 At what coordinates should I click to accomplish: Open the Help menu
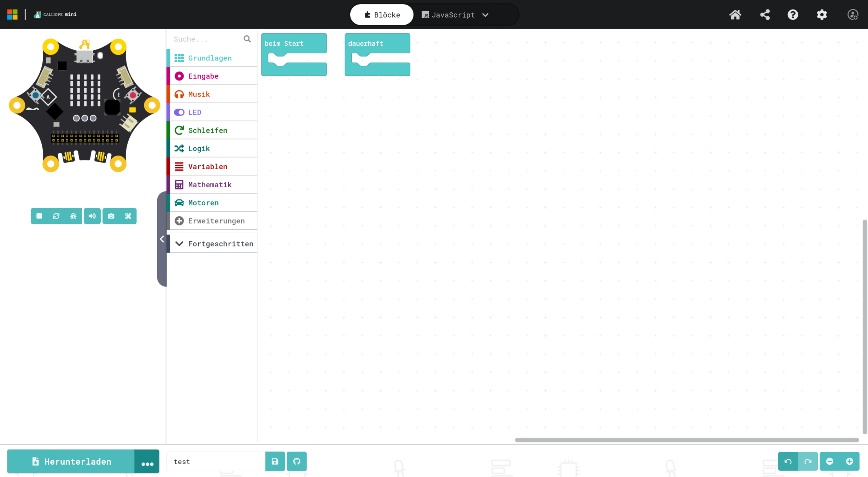click(793, 14)
